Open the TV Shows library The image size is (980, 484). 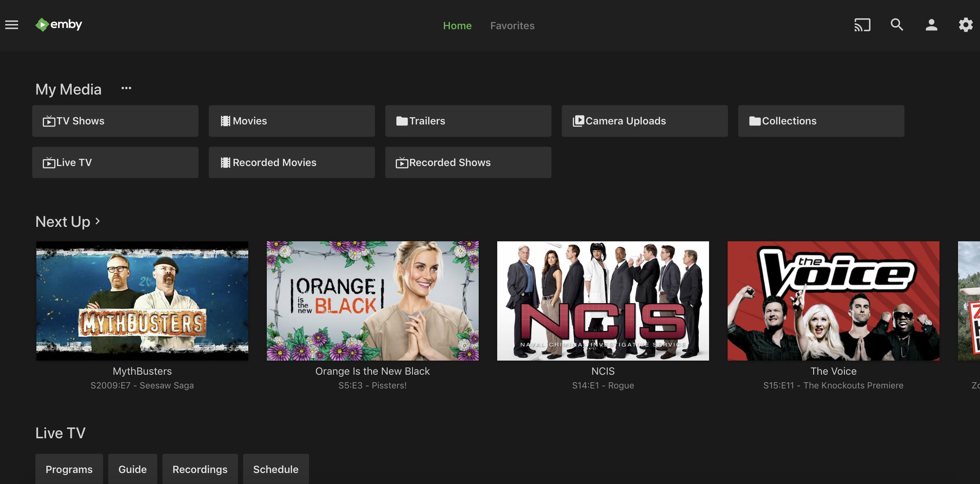click(x=115, y=121)
